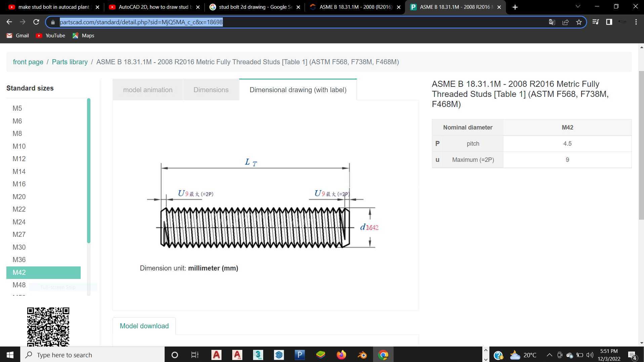The image size is (644, 362).
Task: Switch to 'AutoCAD 2D, how to draw stud' tab
Action: point(155,7)
